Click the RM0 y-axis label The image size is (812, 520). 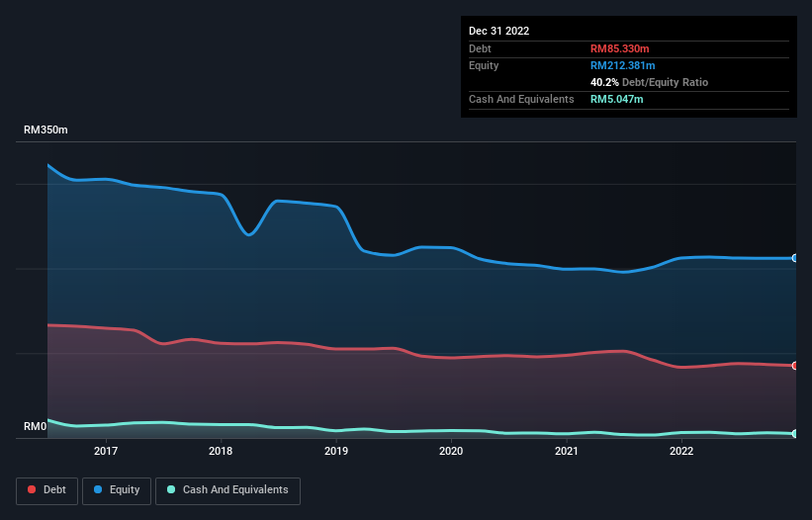click(36, 426)
